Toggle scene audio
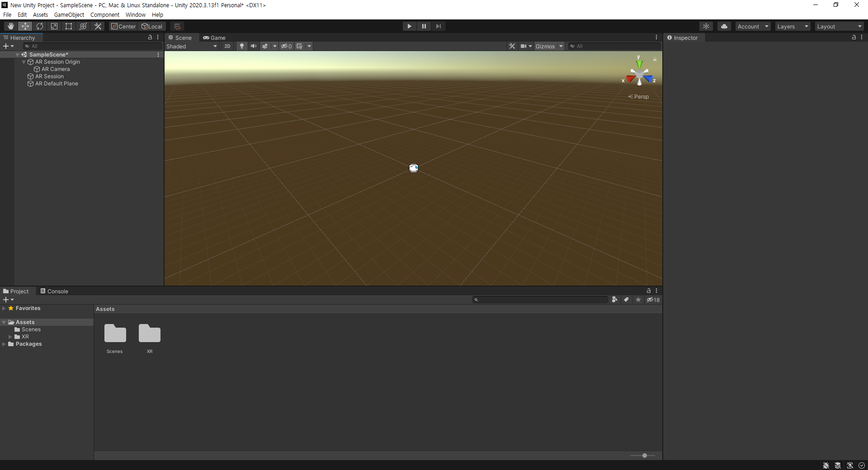Viewport: 868px width, 470px height. pos(254,46)
